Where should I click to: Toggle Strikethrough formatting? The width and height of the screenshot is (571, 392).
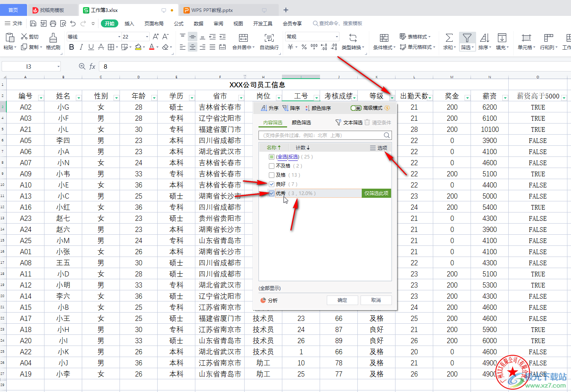(x=101, y=47)
